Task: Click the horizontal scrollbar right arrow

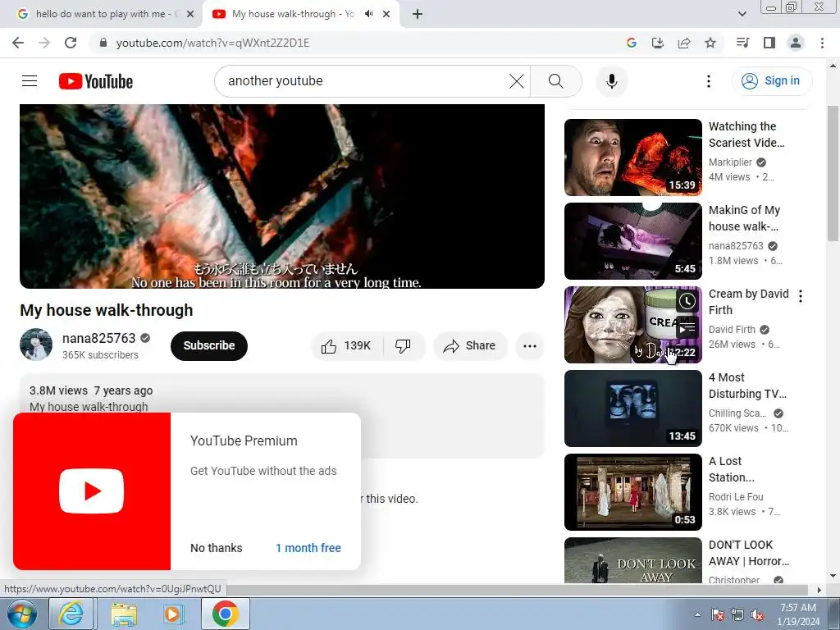Action: [819, 590]
